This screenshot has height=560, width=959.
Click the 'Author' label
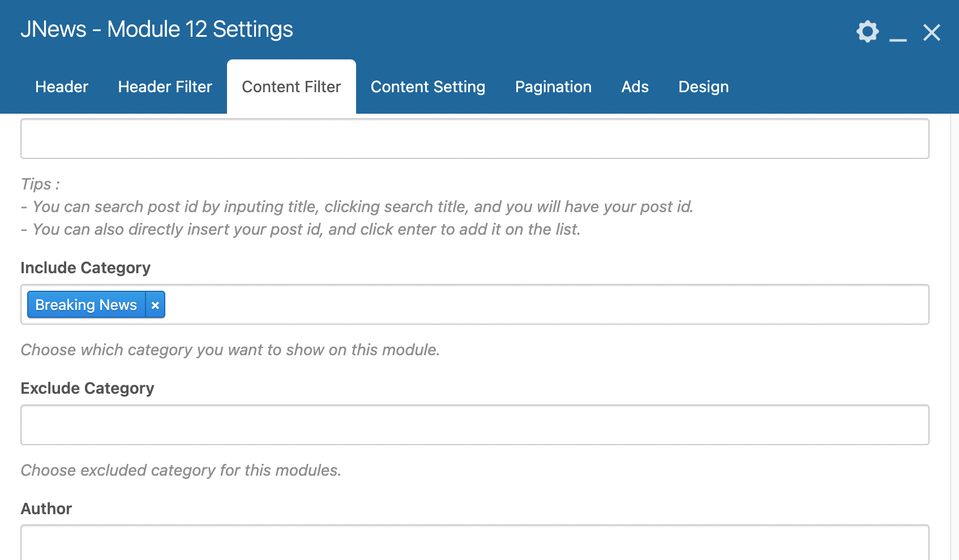[x=46, y=509]
